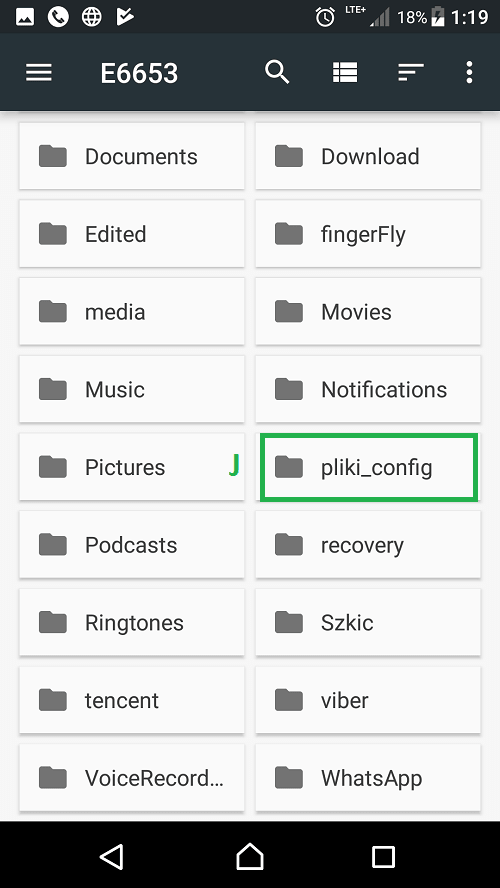Open the Download folder

368,156
